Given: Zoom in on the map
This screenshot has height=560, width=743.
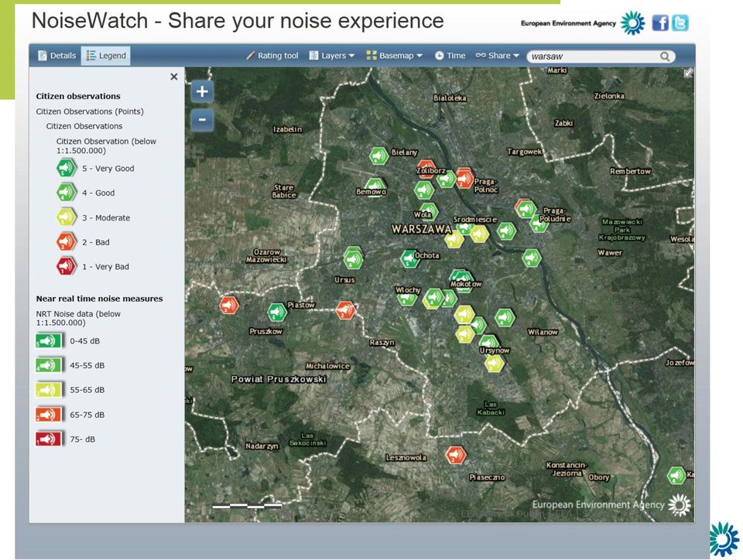Looking at the screenshot, I should coord(202,91).
